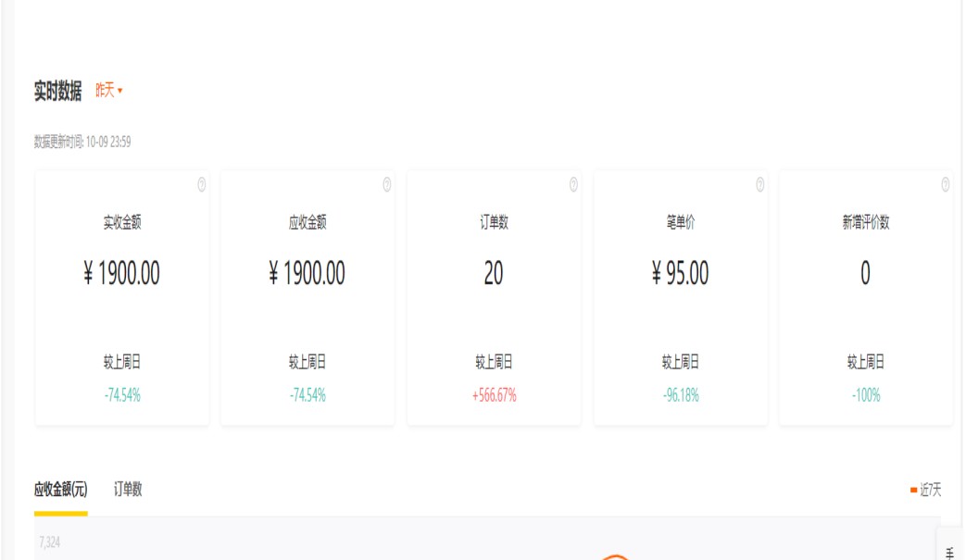Click the help icon on 订单数 card
Viewport: 966px width, 560px height.
[573, 185]
